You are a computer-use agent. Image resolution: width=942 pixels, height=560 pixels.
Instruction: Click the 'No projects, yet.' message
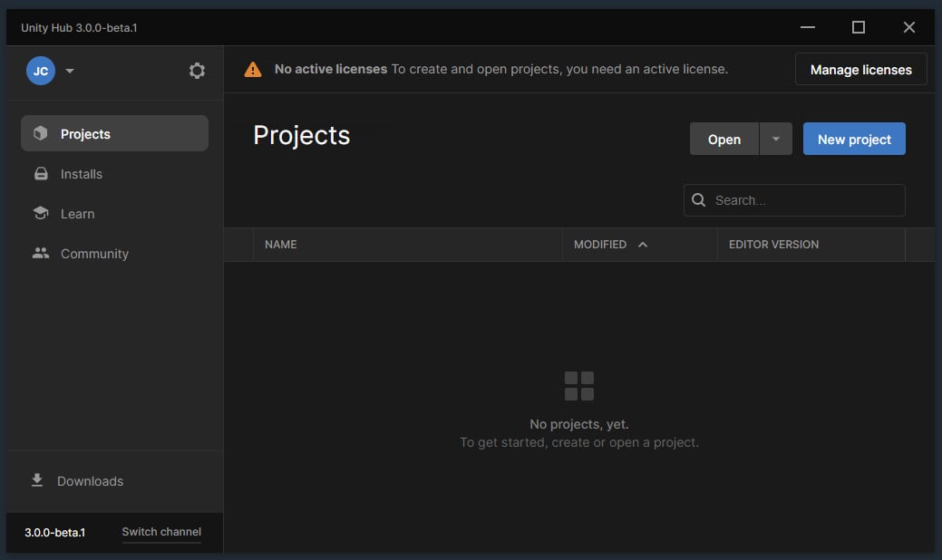click(x=579, y=424)
